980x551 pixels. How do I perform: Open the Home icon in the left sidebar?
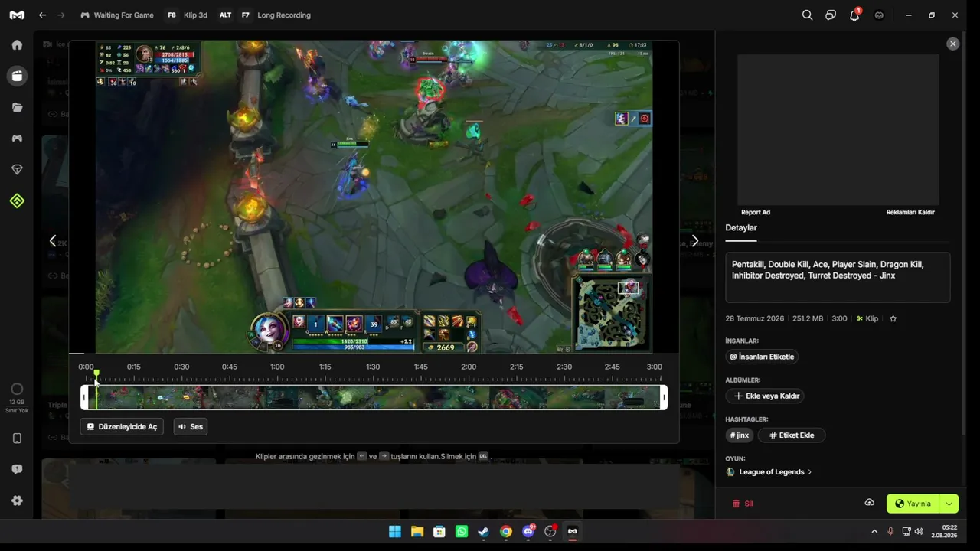(17, 44)
